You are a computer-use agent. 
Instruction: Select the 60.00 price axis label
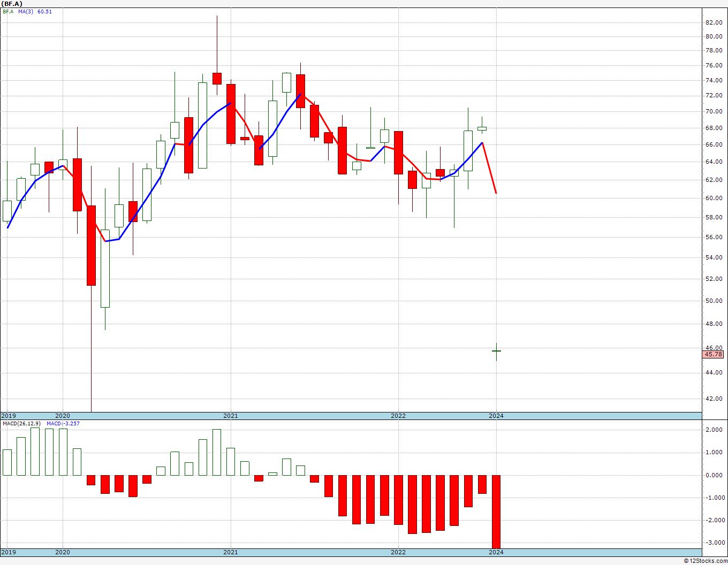(714, 198)
